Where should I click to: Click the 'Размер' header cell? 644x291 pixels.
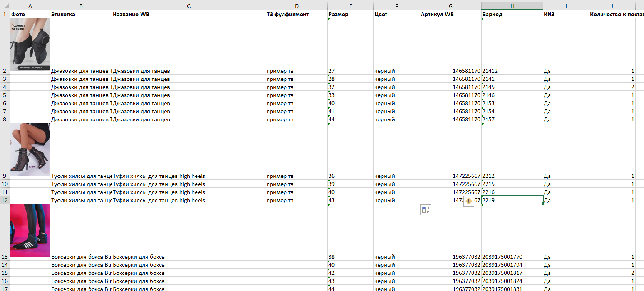pyautogui.click(x=350, y=14)
